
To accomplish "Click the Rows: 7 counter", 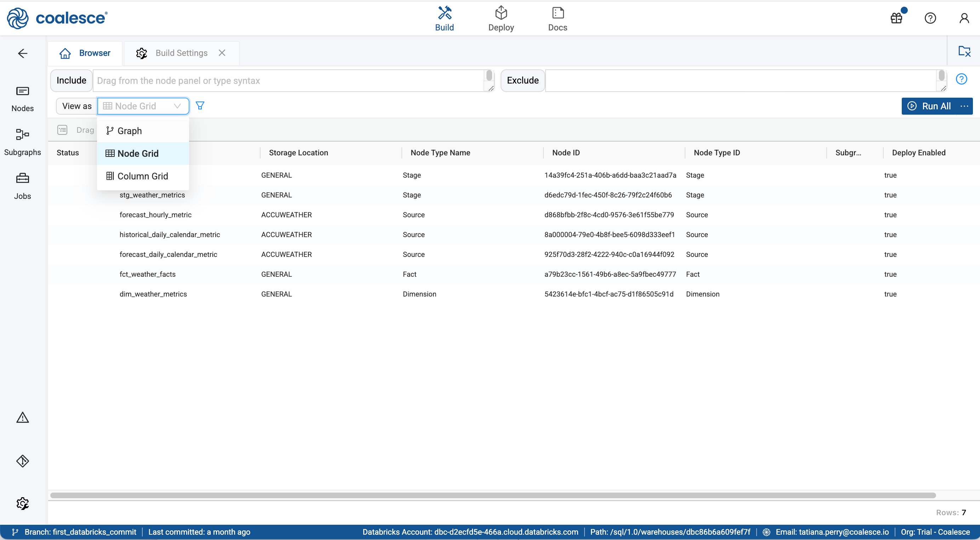I will tap(951, 513).
